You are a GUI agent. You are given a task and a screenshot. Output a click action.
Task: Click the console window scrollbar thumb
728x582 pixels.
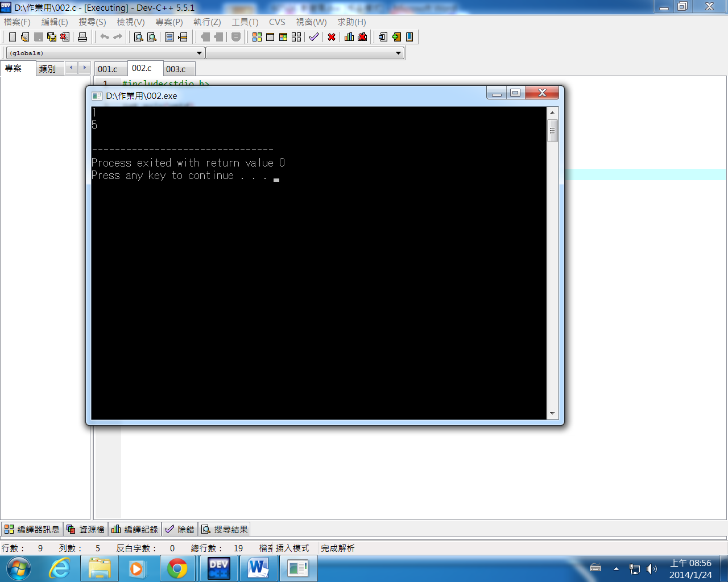(x=552, y=131)
